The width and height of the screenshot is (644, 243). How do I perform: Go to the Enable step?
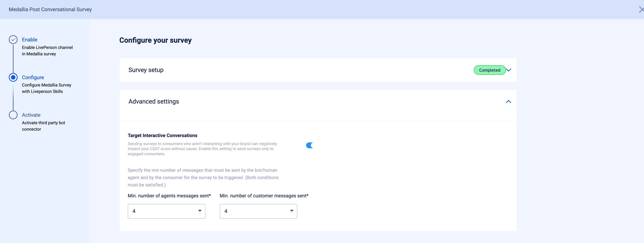29,40
